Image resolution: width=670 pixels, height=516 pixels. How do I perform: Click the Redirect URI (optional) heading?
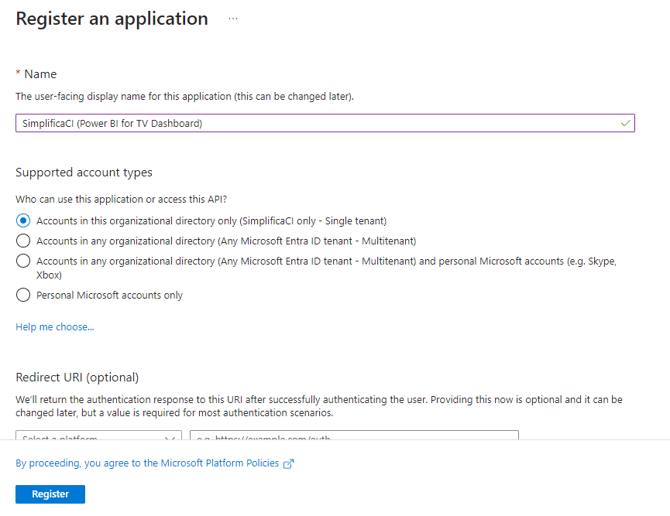77,377
